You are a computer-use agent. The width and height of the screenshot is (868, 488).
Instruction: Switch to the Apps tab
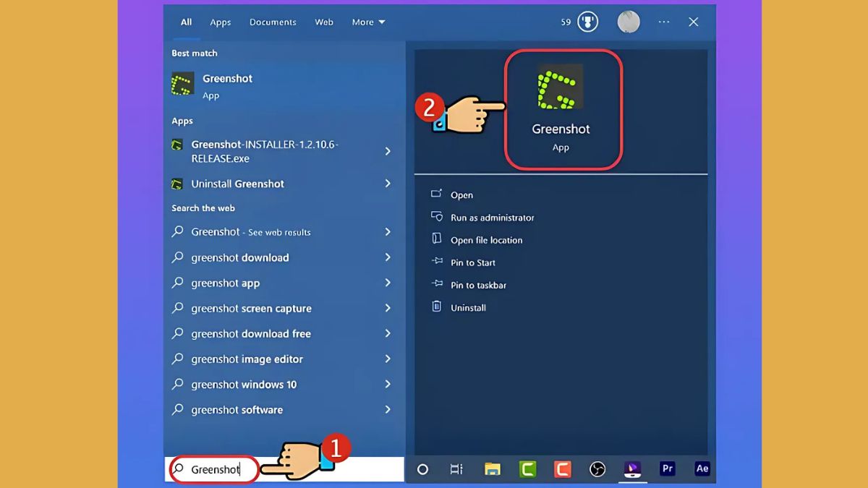tap(221, 22)
